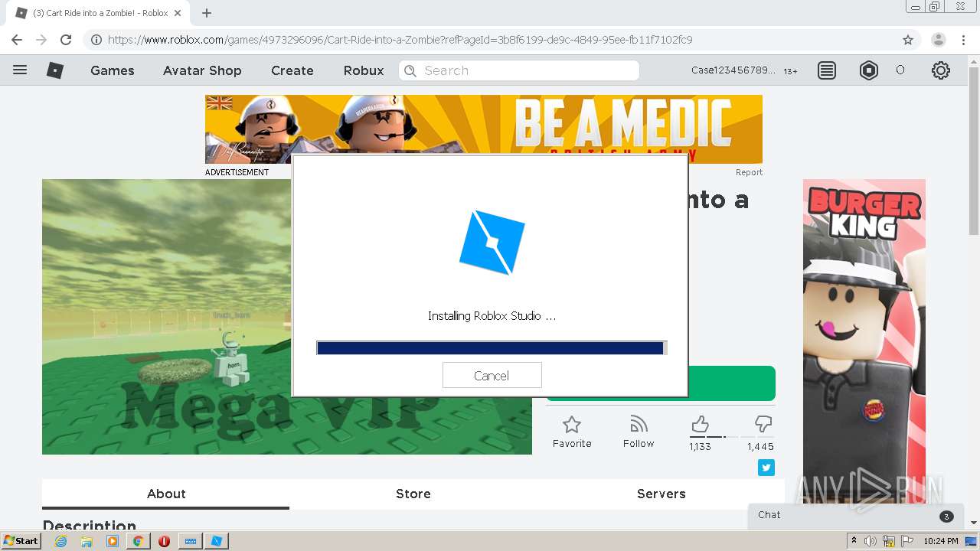Cancel the Roblox Studio installation
Screen dimensions: 980x551
coord(492,375)
